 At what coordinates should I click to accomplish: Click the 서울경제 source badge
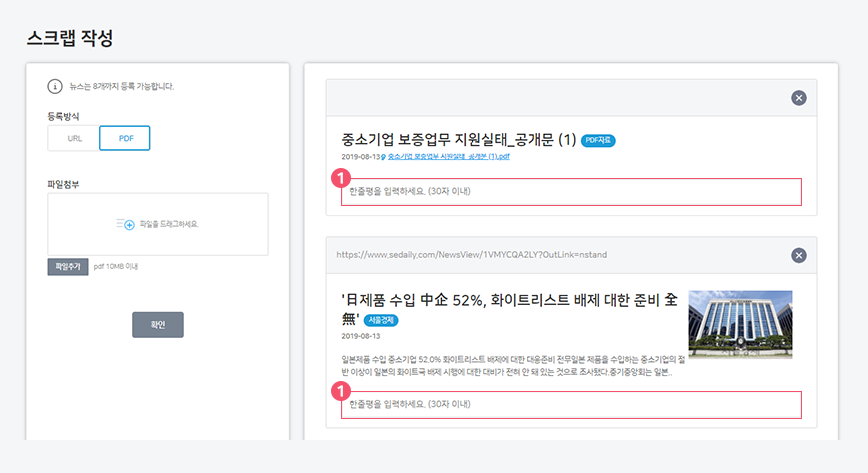pos(381,320)
